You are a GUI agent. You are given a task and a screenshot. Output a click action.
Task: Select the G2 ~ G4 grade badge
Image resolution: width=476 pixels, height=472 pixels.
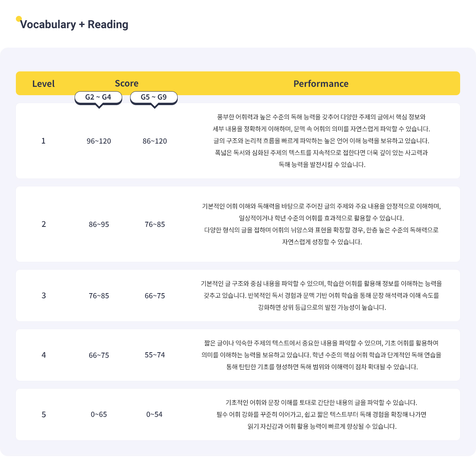(98, 97)
